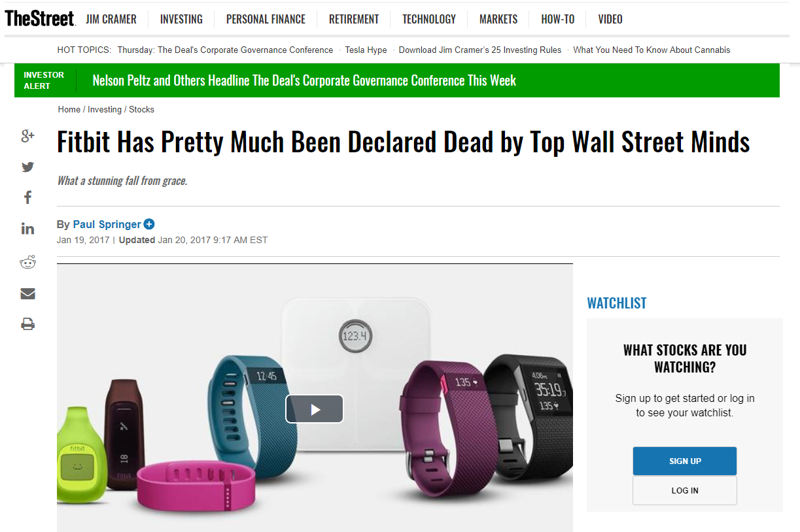Print the article with printer icon
The image size is (800, 532).
pyautogui.click(x=27, y=324)
